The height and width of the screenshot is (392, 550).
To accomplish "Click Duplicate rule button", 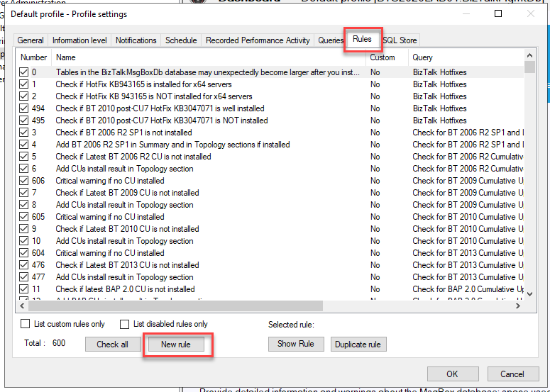I will point(358,345).
